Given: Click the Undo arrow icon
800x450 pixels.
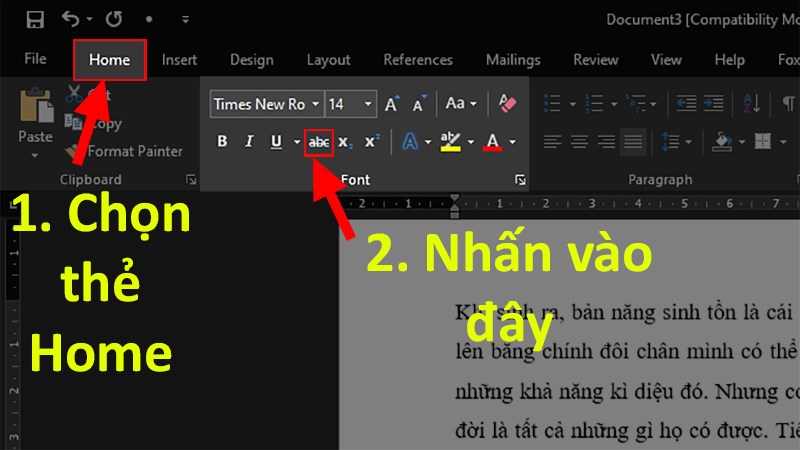Looking at the screenshot, I should 70,19.
